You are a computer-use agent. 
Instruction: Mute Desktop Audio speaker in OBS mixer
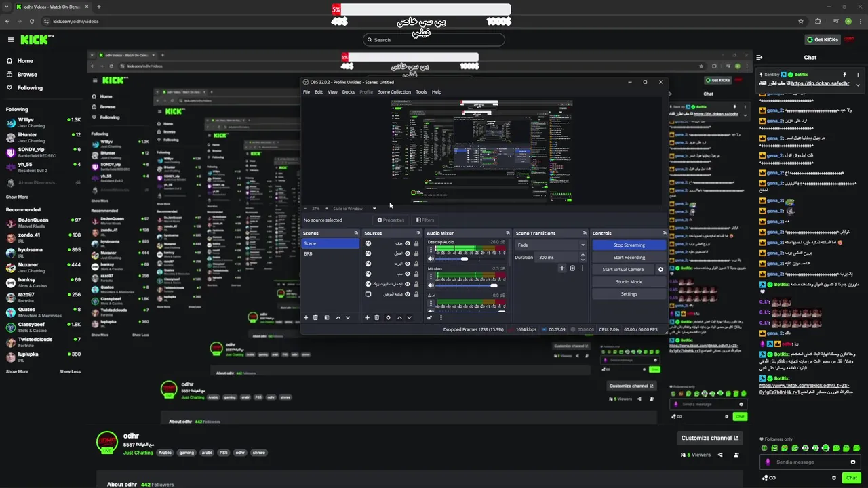[x=431, y=259]
